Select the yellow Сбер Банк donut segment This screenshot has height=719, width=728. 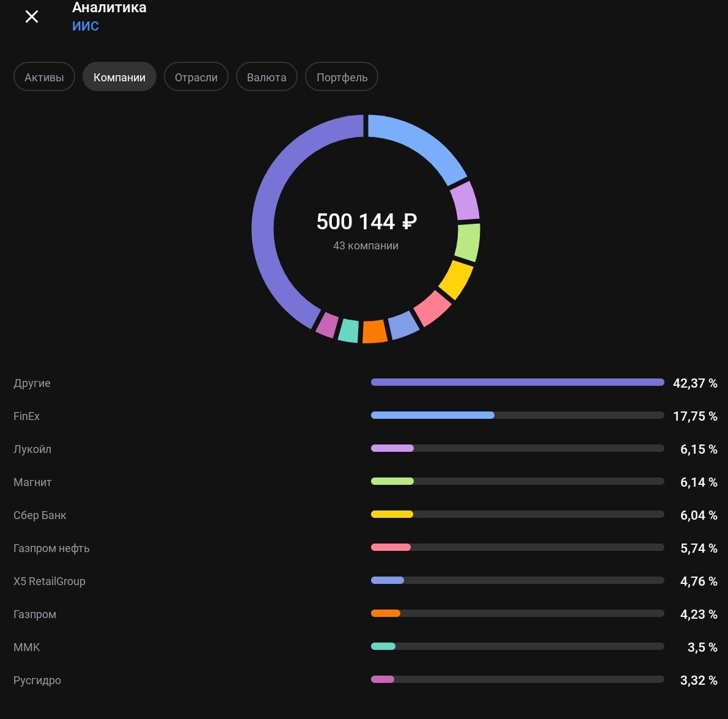pos(457,279)
